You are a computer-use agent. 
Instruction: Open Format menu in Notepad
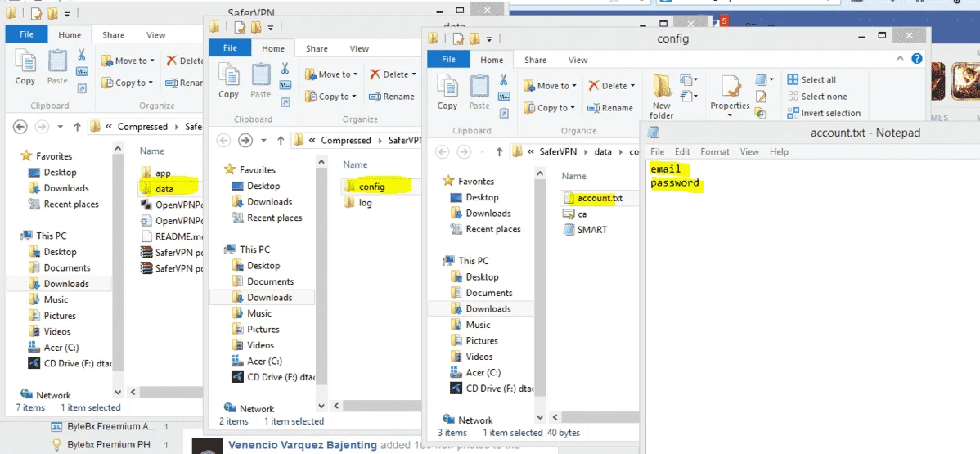[714, 151]
